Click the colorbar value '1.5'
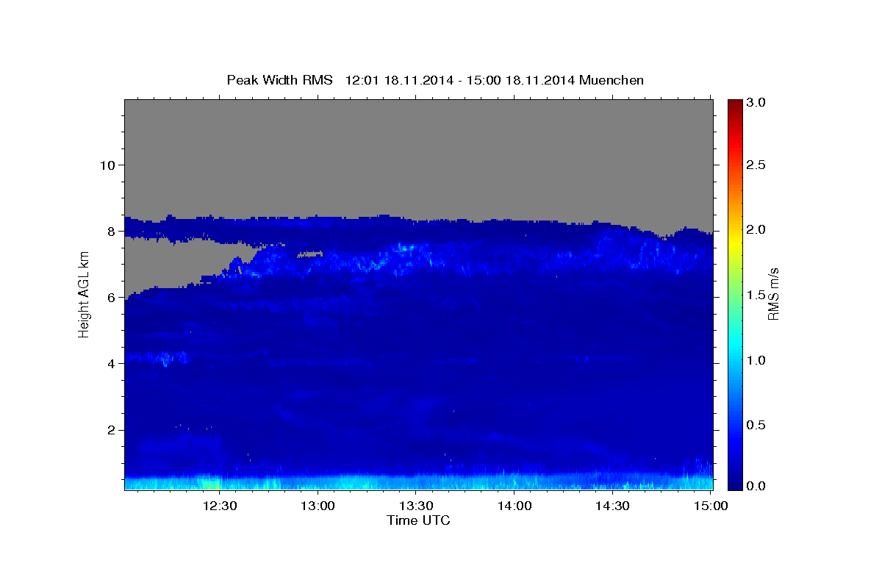 [757, 295]
